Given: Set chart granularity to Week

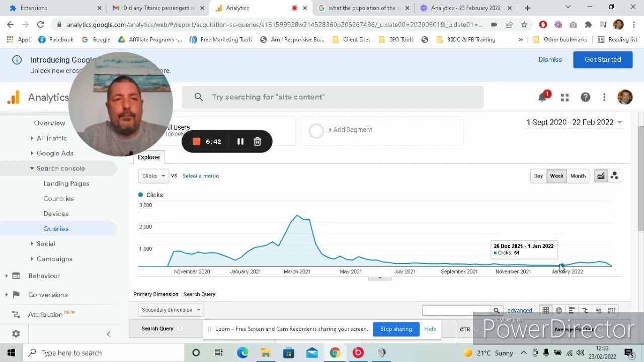Looking at the screenshot, I should pyautogui.click(x=556, y=176).
